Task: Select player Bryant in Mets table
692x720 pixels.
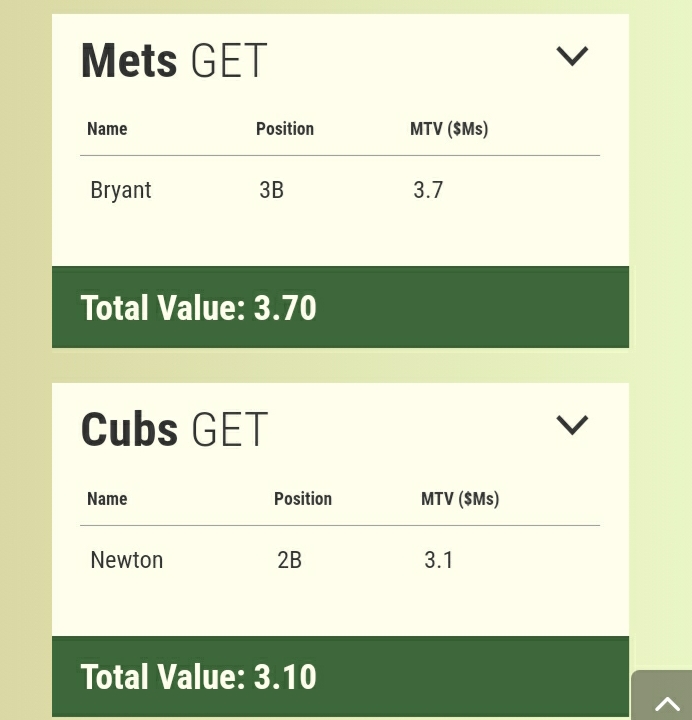Action: pos(121,190)
